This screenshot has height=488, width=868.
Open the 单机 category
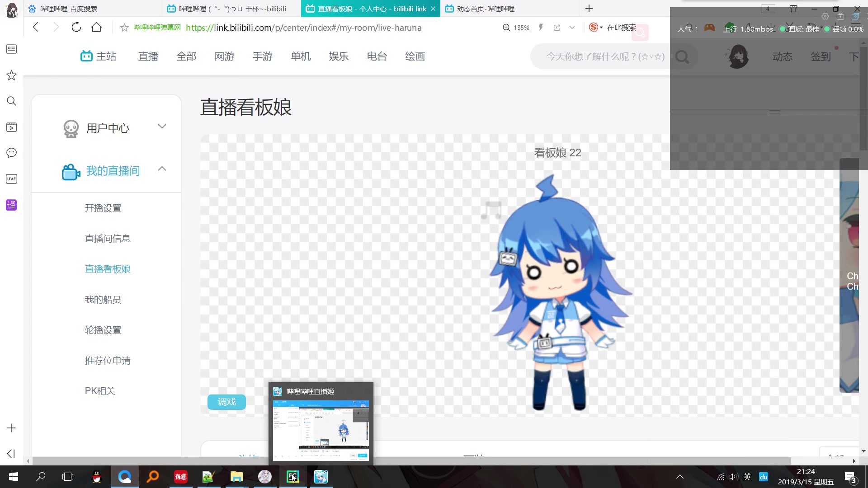click(x=301, y=56)
